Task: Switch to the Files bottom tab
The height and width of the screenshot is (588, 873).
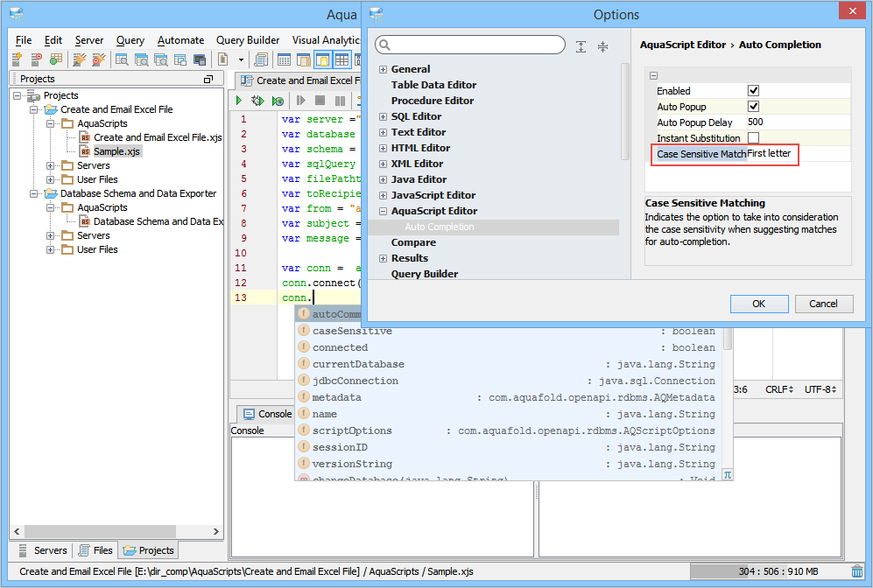Action: (95, 550)
